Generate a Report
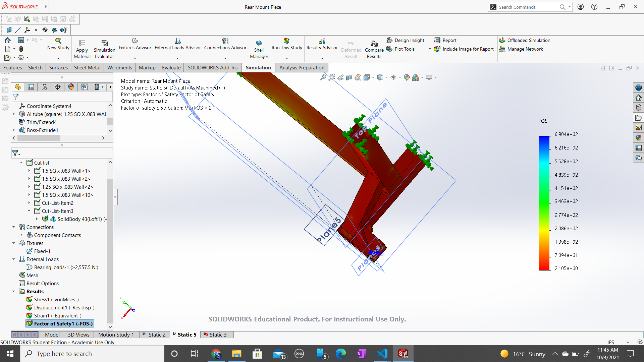Screen dimensions: 644x362 click(x=445, y=40)
